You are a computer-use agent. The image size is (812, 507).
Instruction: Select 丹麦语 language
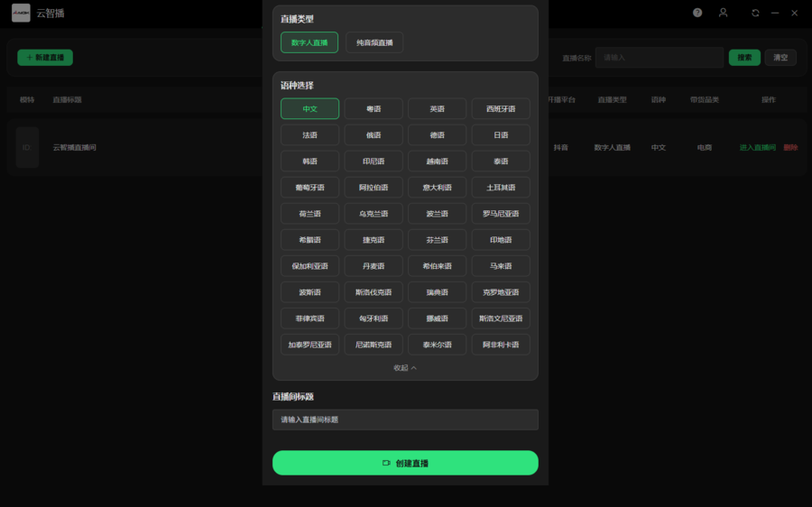[374, 266]
